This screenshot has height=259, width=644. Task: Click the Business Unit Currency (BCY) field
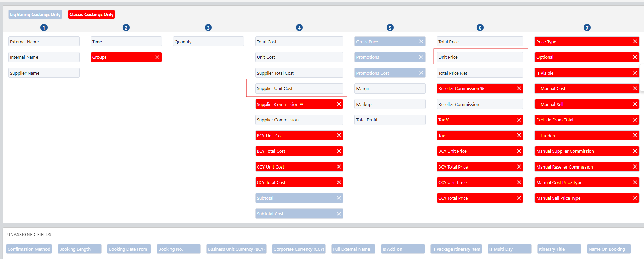[236, 249]
